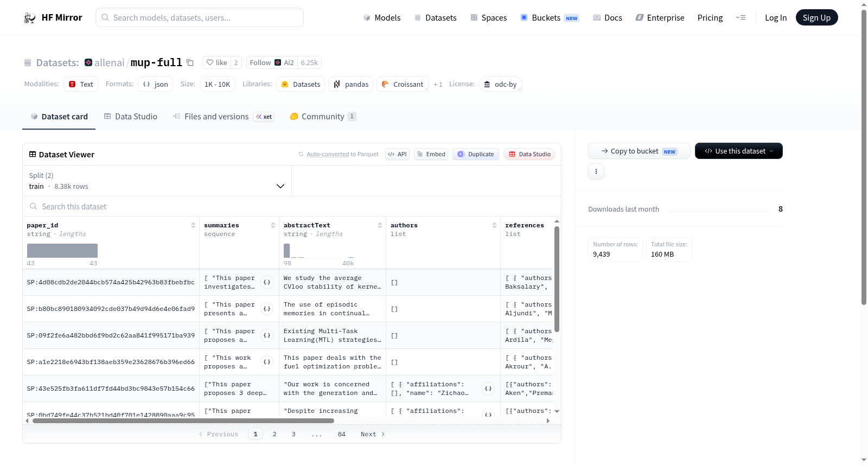Viewport: 868px width, 465px height.
Task: Click the Sign Up button
Action: pos(816,17)
